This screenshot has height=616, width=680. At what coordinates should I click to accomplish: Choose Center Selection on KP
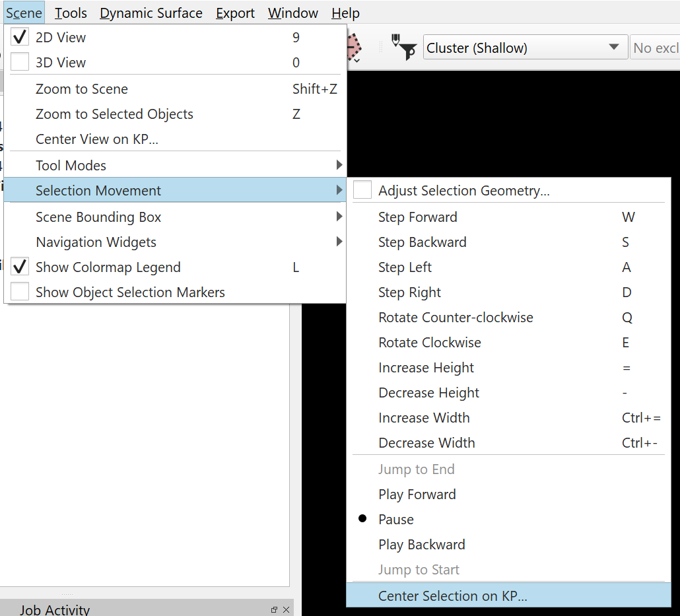[x=453, y=596]
